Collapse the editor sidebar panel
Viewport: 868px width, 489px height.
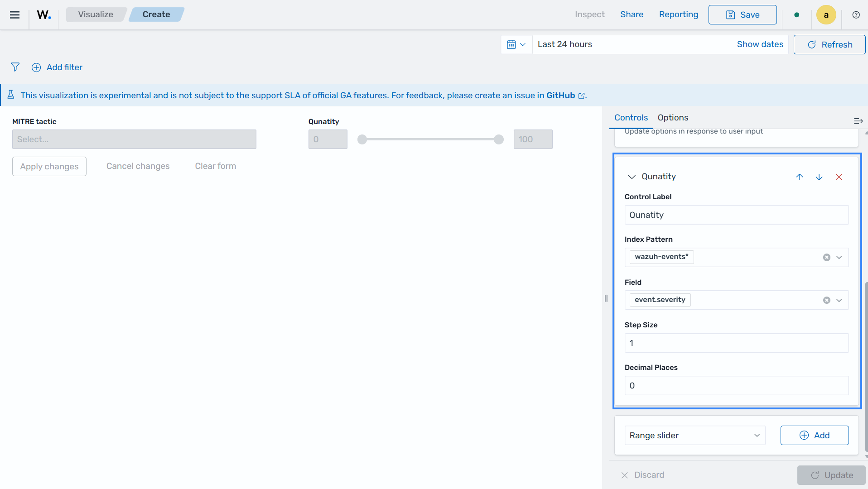(x=858, y=121)
